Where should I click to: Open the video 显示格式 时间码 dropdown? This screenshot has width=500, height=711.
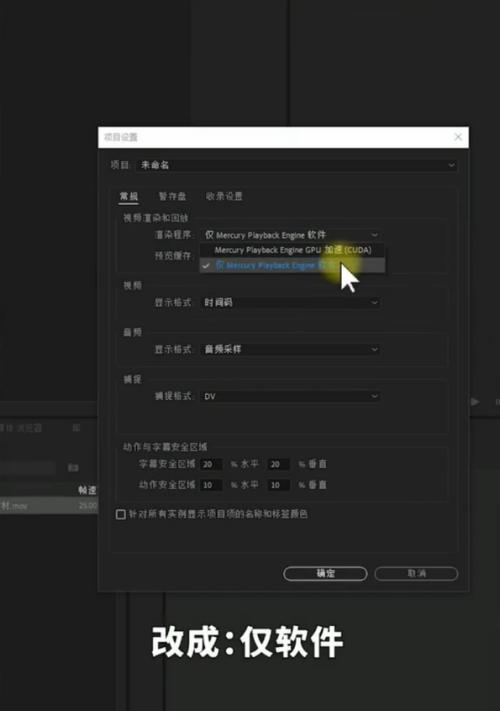pos(291,302)
